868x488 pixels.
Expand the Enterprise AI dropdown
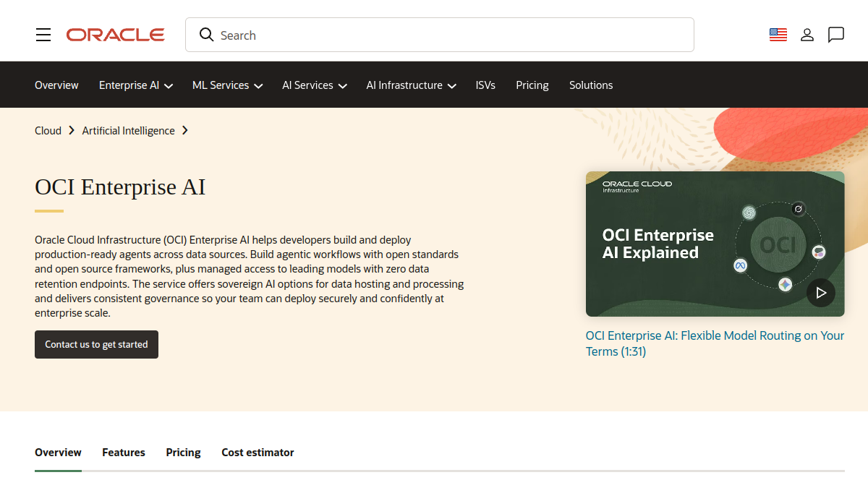[x=136, y=85]
